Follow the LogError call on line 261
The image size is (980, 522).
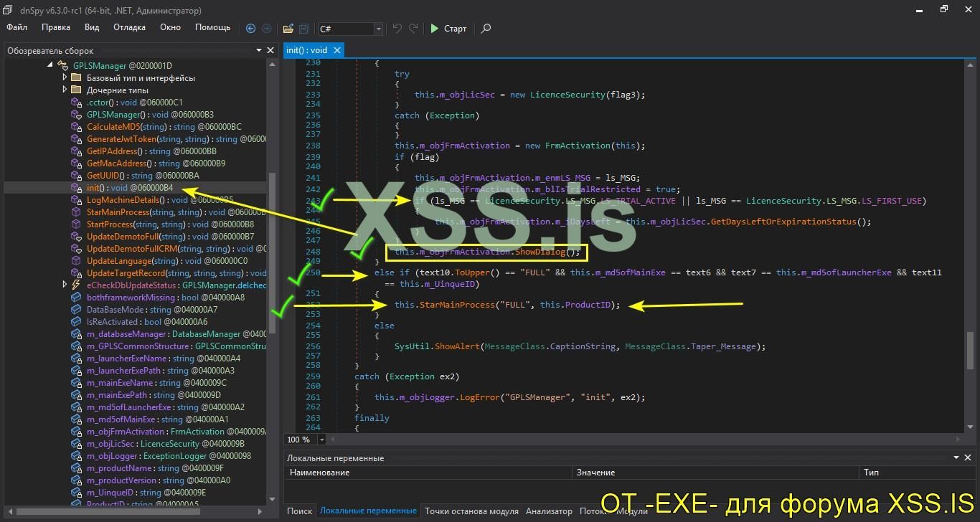(x=479, y=397)
